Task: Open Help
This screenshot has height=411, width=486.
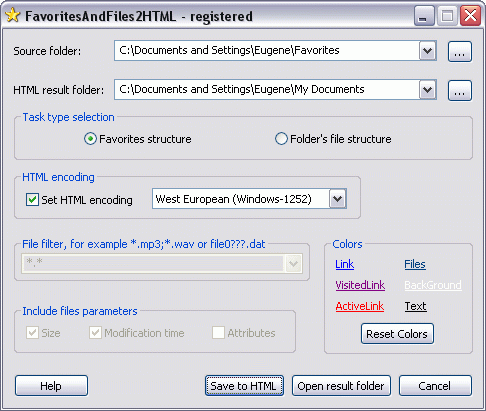Action: pos(51,386)
